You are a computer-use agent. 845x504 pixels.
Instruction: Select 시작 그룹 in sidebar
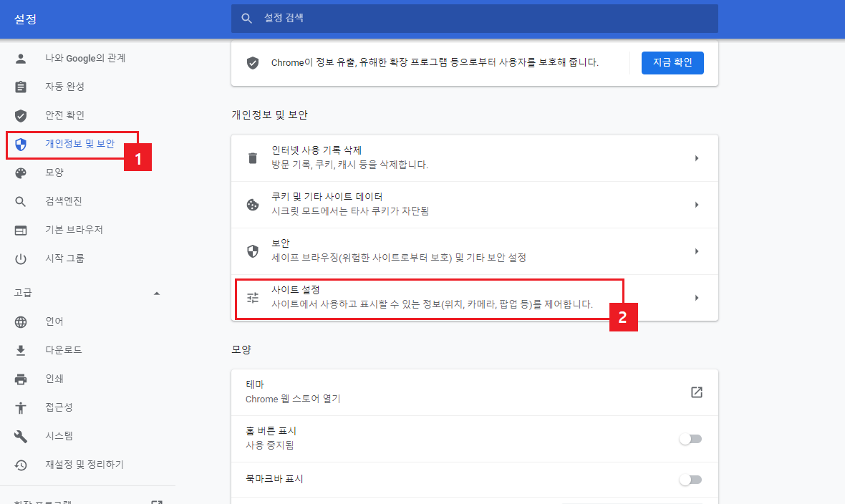click(x=64, y=258)
